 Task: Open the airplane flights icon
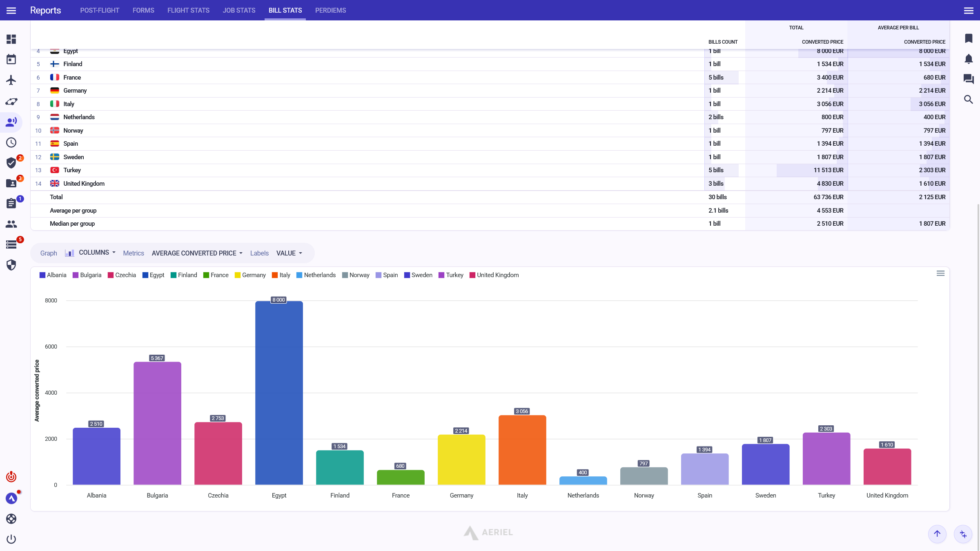[x=11, y=80]
